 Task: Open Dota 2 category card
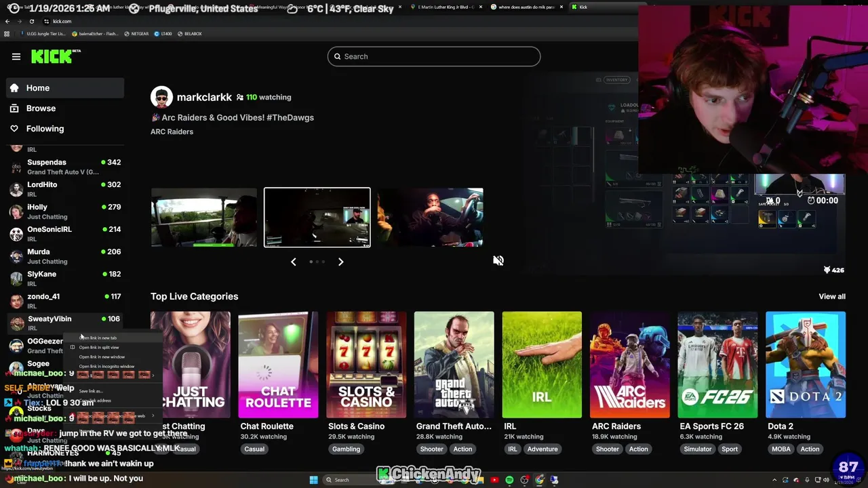[806, 365]
